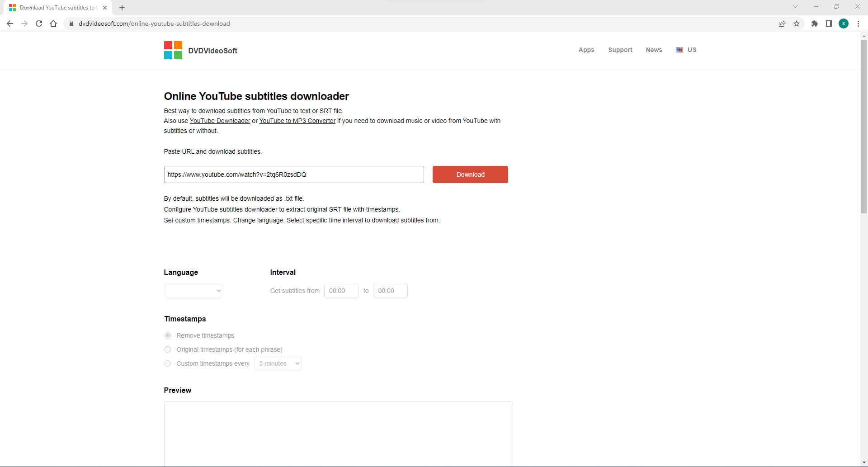Go back with the browser back arrow

click(x=10, y=24)
